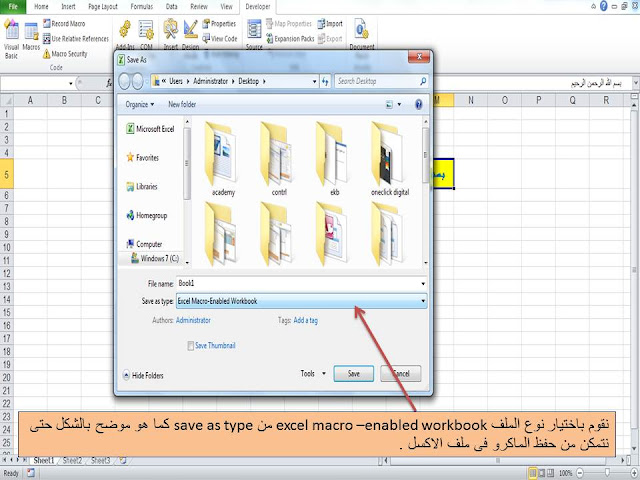Click the zoom slider handle
640x480 pixels.
pos(607,473)
